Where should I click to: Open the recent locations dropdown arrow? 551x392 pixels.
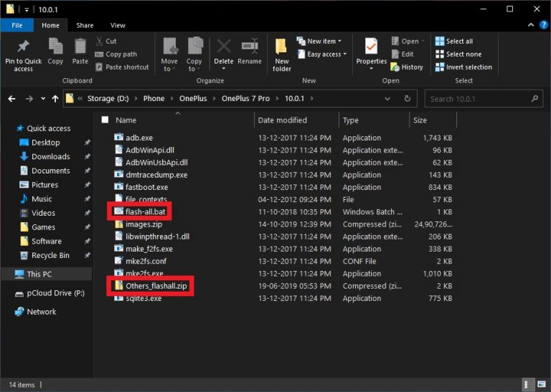point(43,99)
